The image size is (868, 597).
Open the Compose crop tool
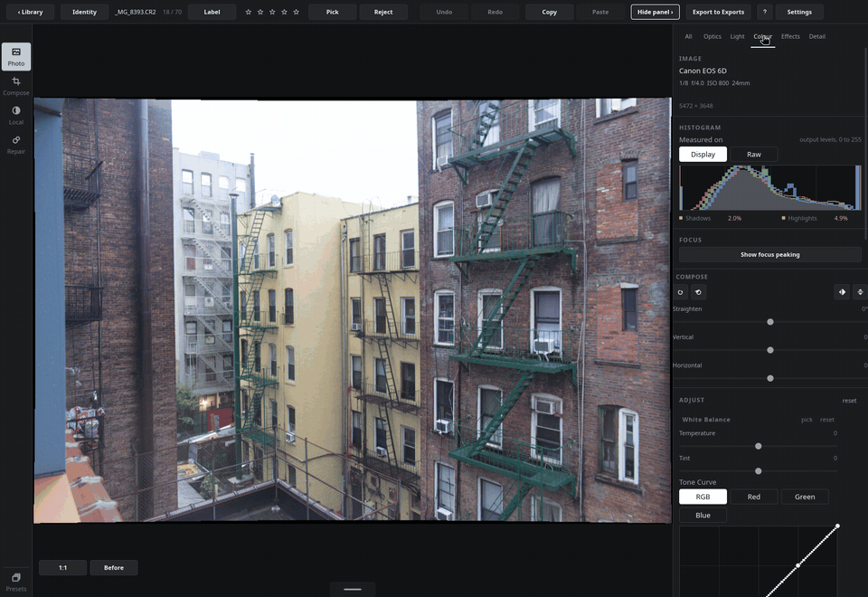tap(16, 86)
